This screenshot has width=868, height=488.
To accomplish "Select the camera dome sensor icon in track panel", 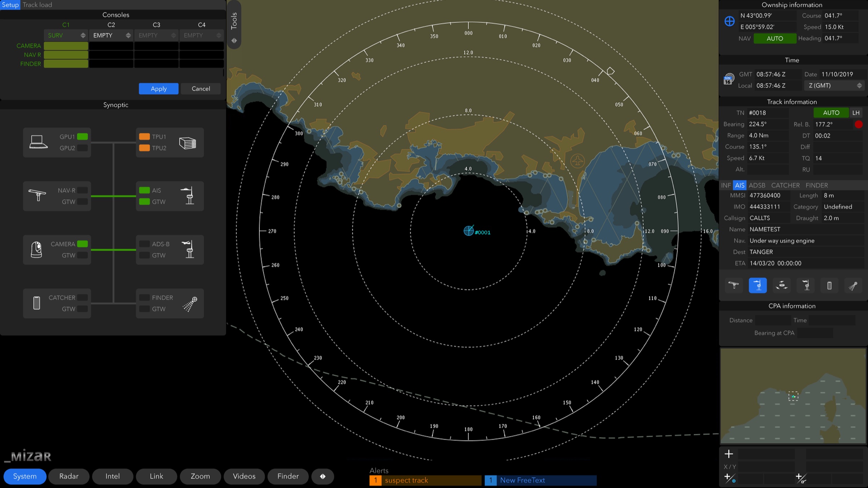I will point(782,285).
